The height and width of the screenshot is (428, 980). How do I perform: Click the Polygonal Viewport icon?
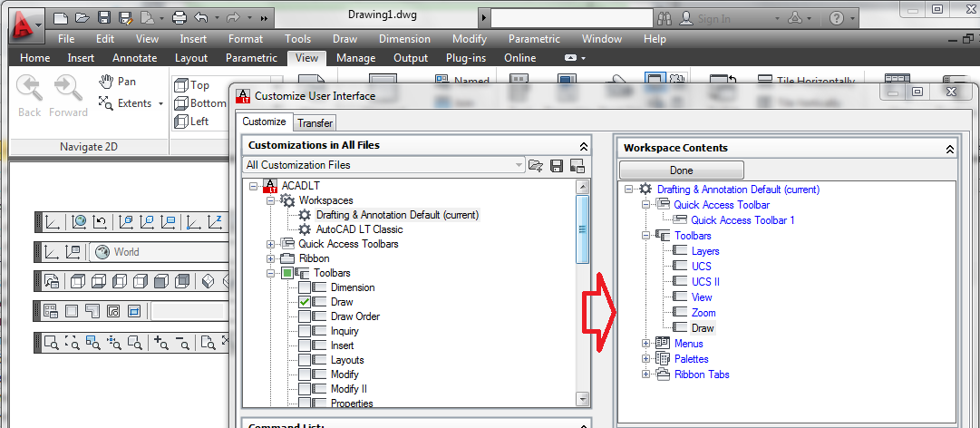coord(92,310)
